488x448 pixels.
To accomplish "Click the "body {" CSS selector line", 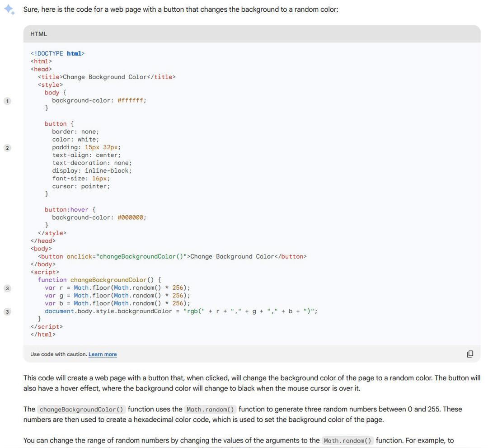I will 56,93.
